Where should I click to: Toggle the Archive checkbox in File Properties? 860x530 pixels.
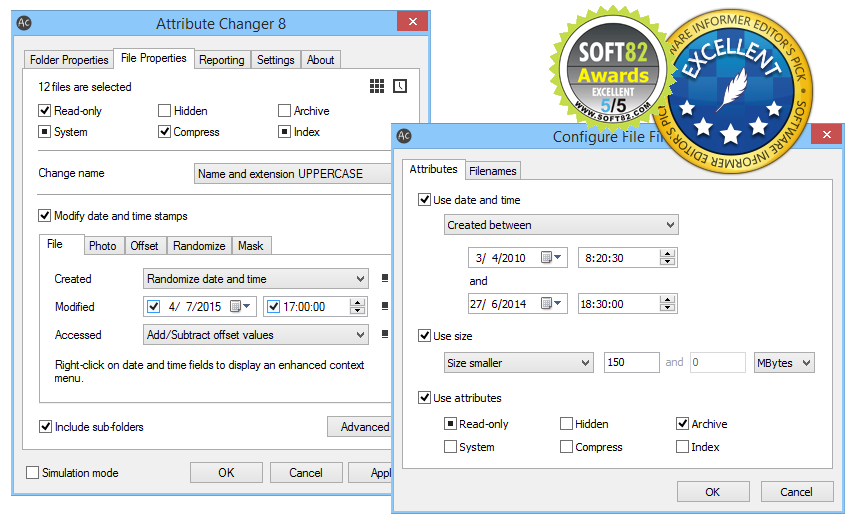284,111
